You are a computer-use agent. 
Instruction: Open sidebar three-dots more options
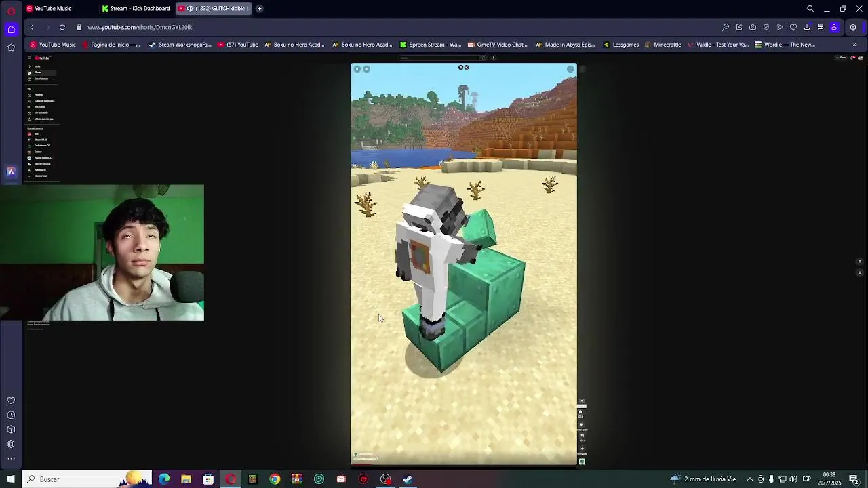(x=11, y=459)
